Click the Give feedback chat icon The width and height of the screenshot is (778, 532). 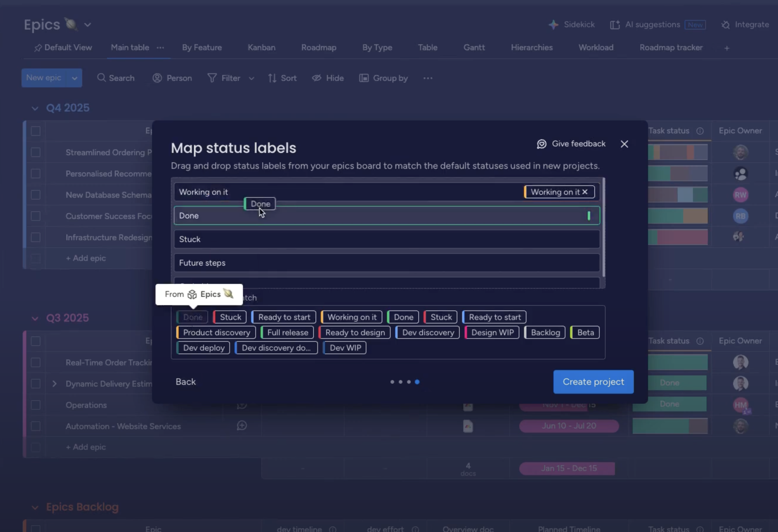pos(542,144)
